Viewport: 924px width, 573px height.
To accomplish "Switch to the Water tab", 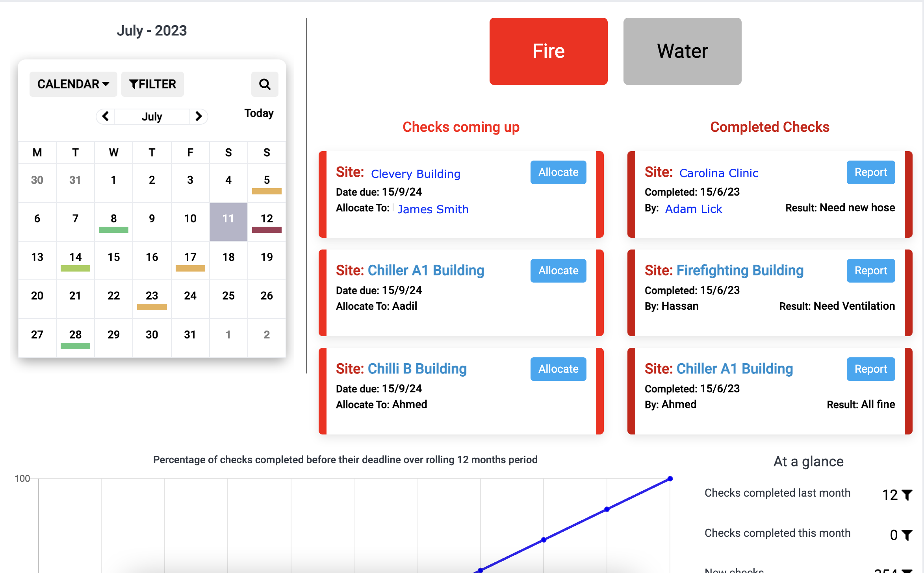I will coord(682,51).
